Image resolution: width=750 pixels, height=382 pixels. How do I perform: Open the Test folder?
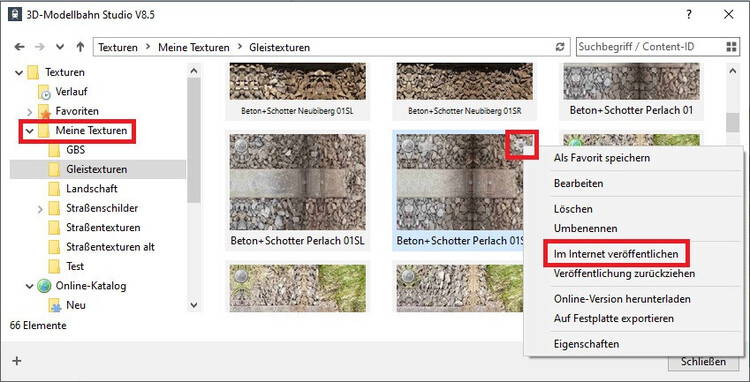(75, 266)
